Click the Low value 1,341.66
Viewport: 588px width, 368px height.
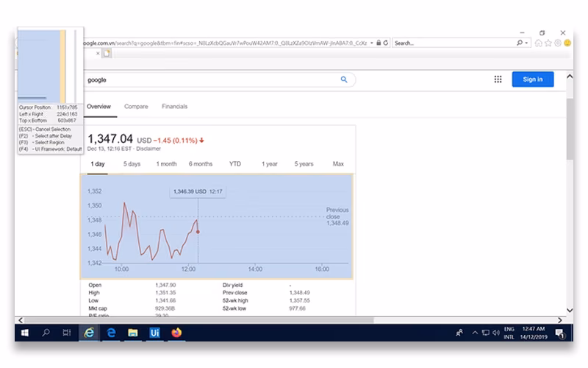[x=165, y=300]
